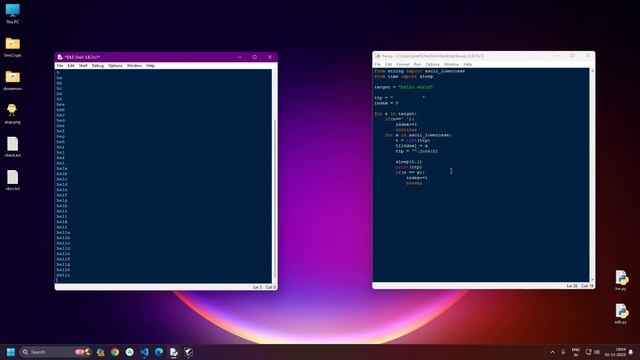Open Options menu in the editor window
Screen dimensions: 640x360
(x=432, y=64)
